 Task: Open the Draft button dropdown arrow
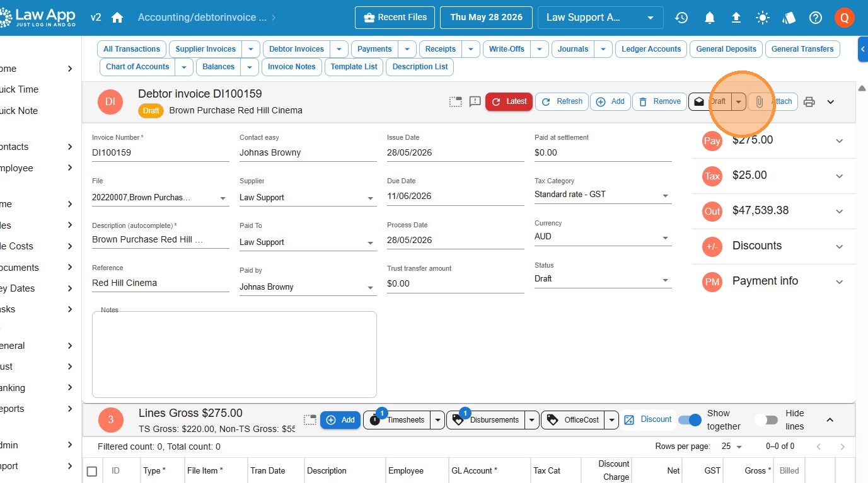coord(739,101)
